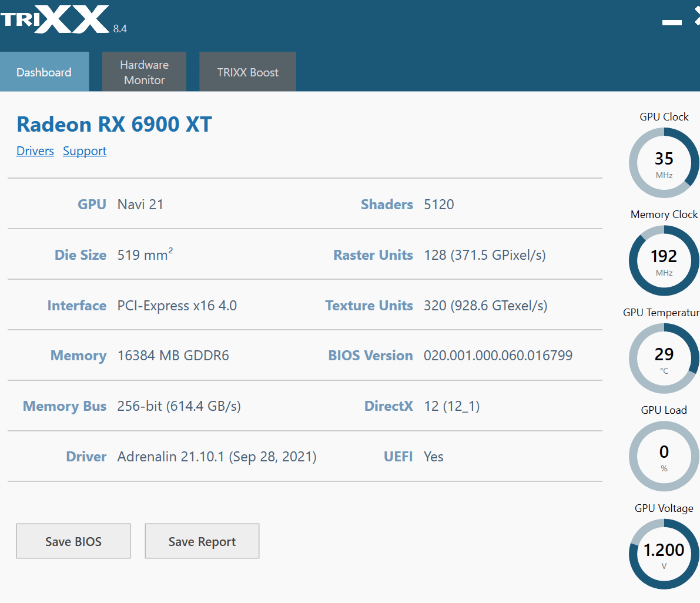Click the DirectX label
This screenshot has width=700, height=603.
tap(389, 406)
